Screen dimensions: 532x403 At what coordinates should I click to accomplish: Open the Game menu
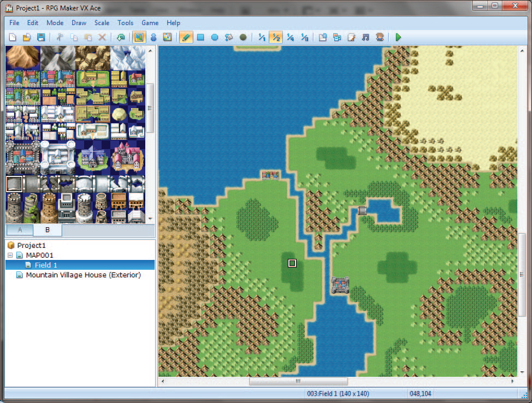pos(150,23)
